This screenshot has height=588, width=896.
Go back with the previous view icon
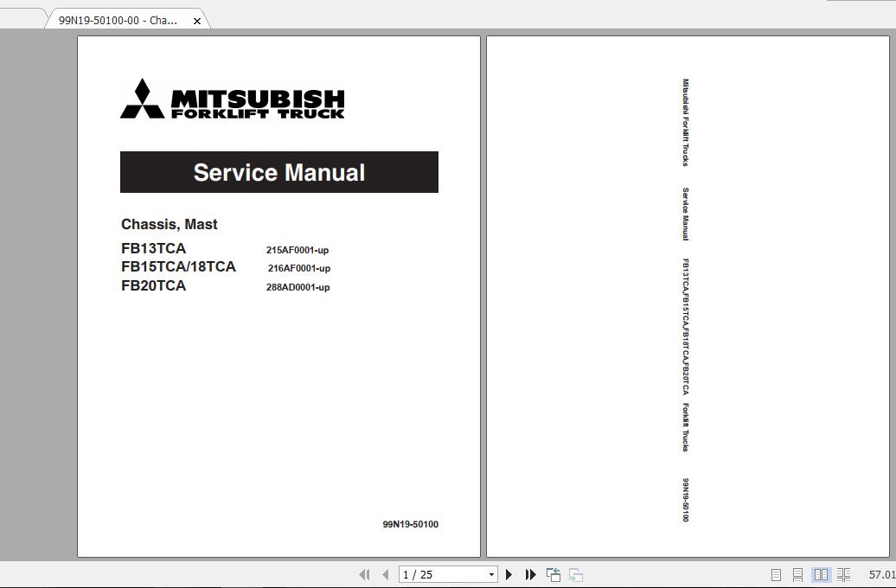pos(553,573)
